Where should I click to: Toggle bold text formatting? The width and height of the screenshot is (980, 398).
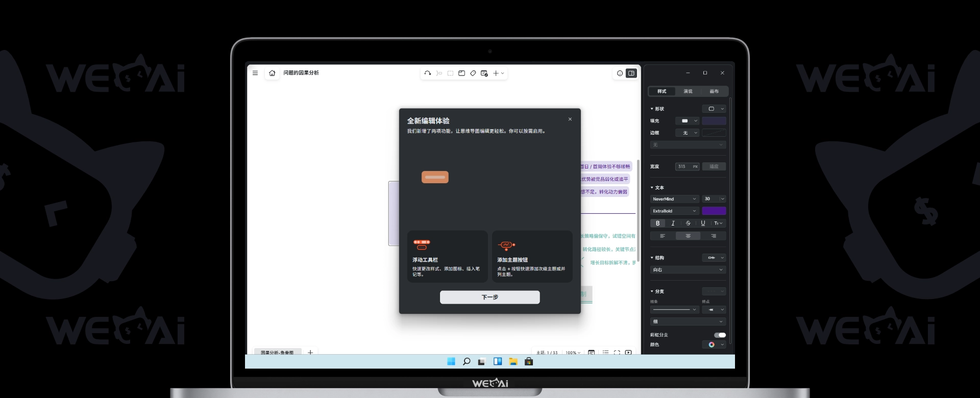click(x=657, y=223)
